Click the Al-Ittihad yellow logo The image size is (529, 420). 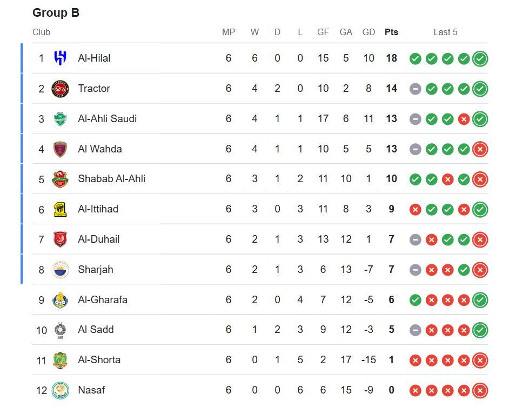click(x=61, y=209)
